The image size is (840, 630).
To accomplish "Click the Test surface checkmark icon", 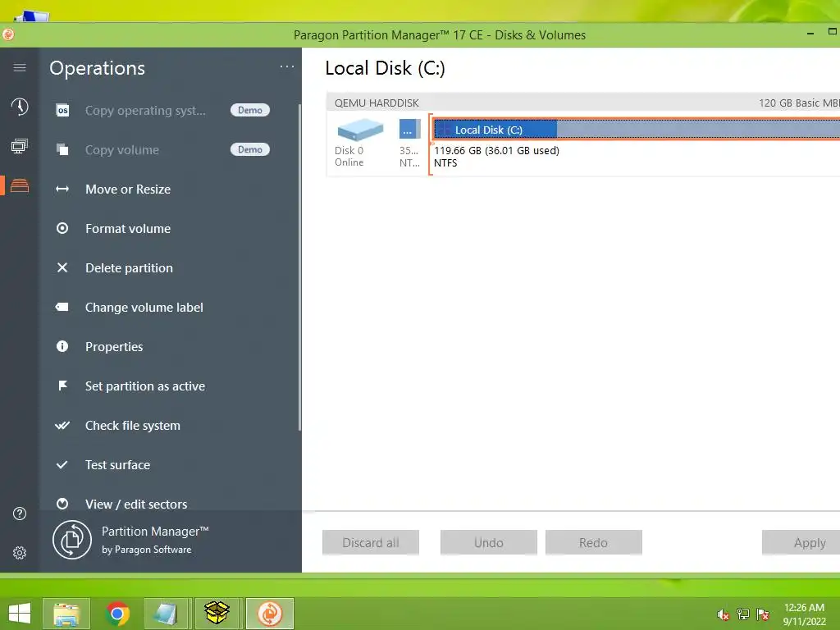I will 62,464.
